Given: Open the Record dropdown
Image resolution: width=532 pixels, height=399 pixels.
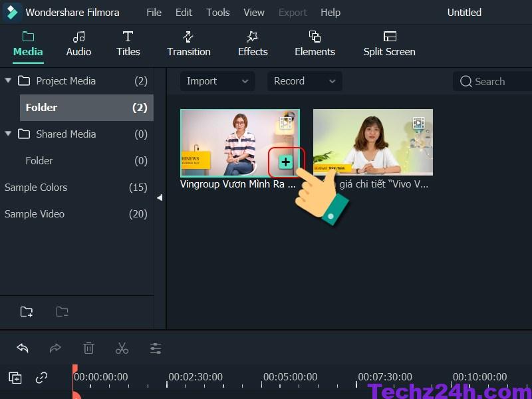Looking at the screenshot, I should click(x=305, y=81).
